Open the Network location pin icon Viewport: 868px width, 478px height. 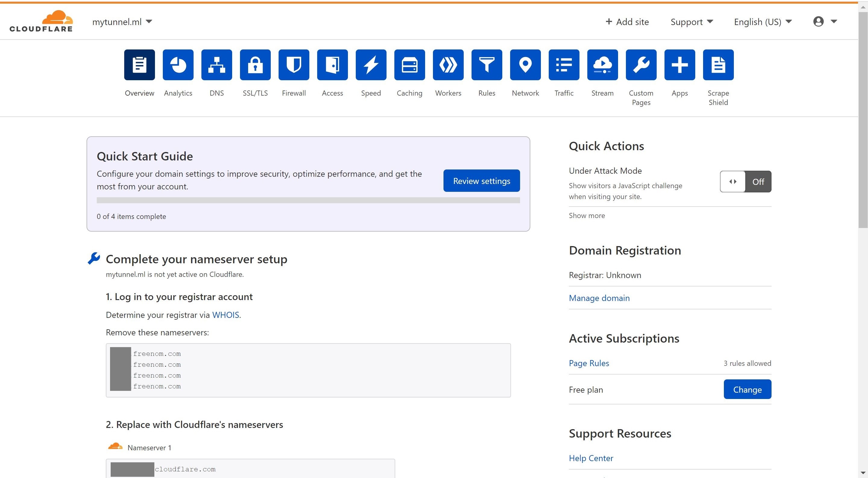click(525, 65)
